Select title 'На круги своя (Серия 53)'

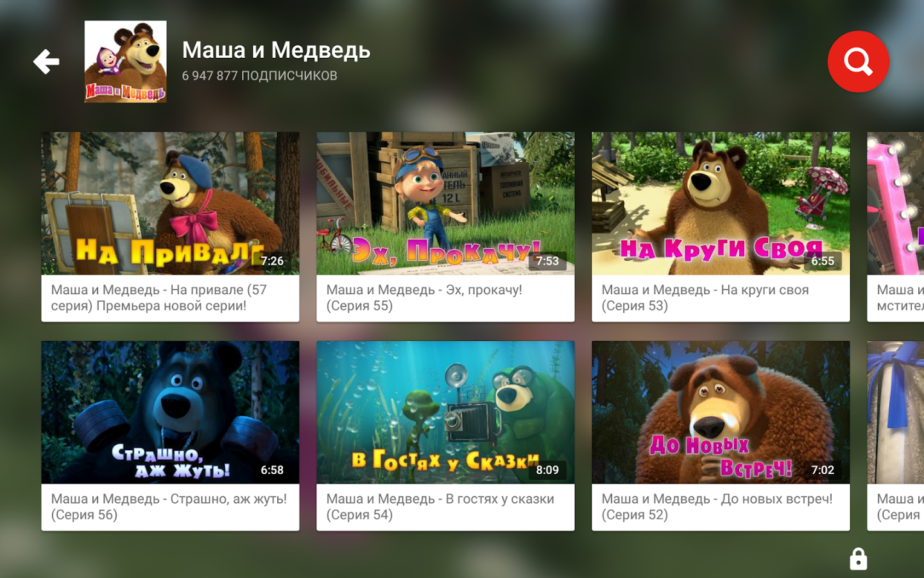(x=705, y=298)
